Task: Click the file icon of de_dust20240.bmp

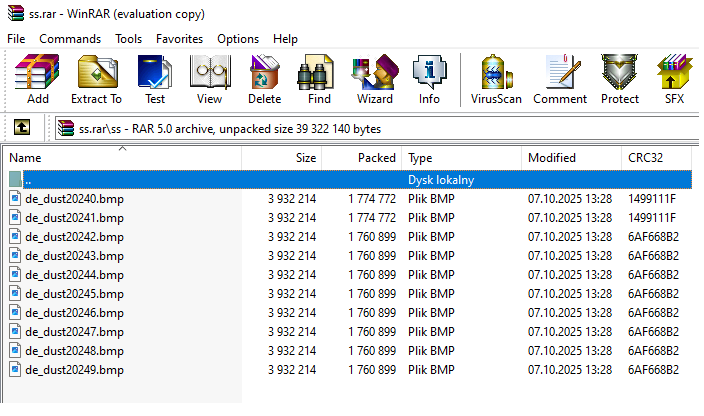Action: (15, 198)
